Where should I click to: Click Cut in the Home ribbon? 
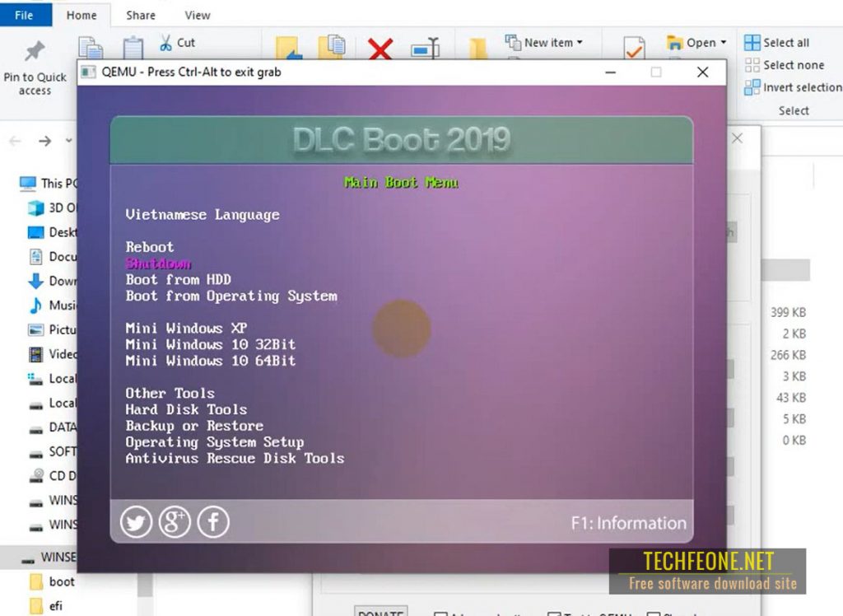[178, 43]
